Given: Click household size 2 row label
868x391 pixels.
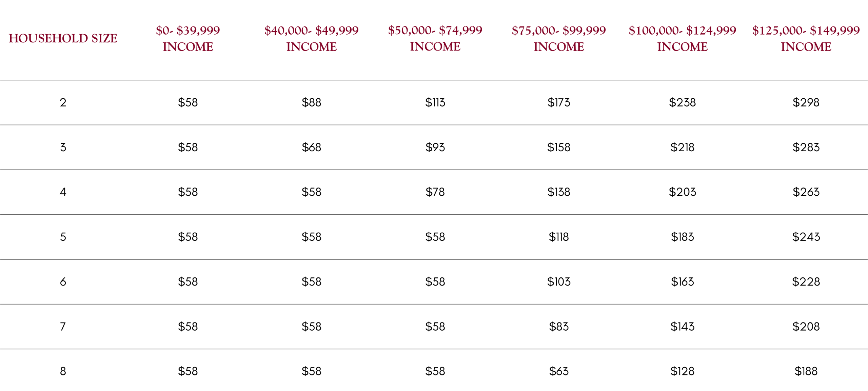Looking at the screenshot, I should click(63, 102).
